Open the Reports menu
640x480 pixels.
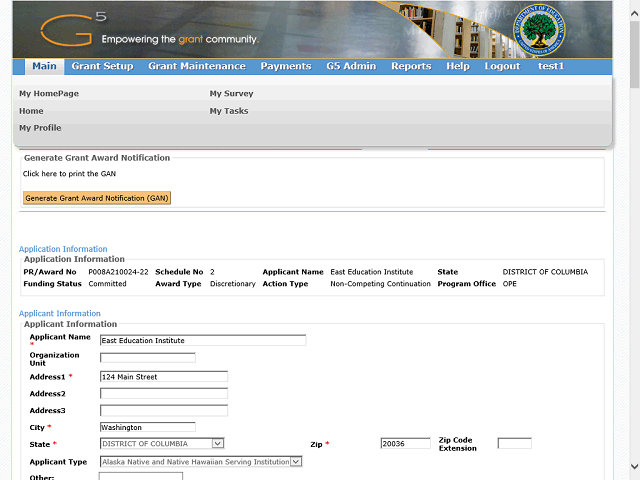[411, 66]
